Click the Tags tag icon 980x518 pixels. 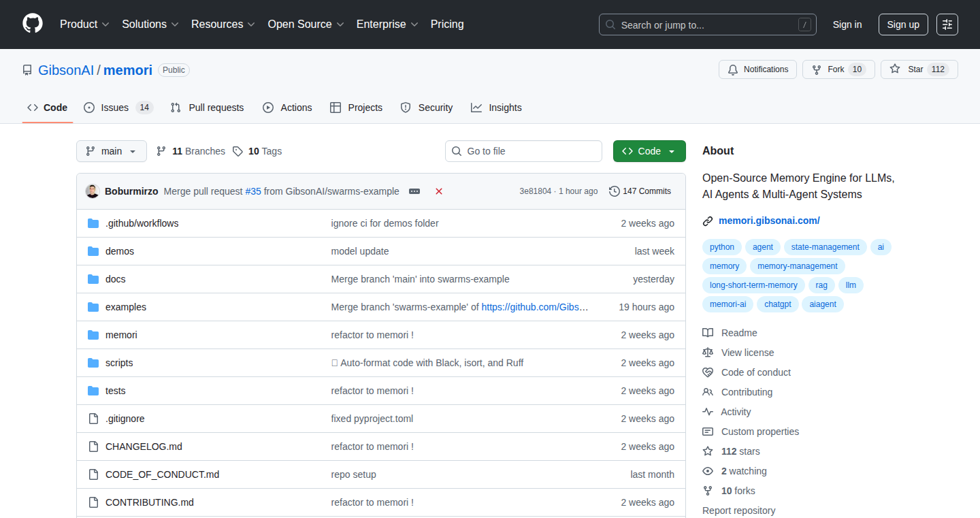(238, 151)
